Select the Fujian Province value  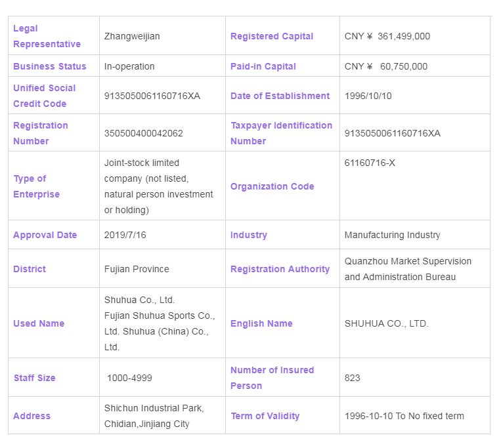[137, 269]
